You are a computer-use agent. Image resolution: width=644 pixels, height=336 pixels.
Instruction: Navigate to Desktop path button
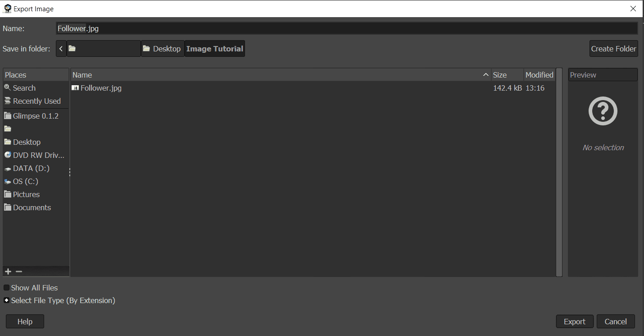(163, 49)
